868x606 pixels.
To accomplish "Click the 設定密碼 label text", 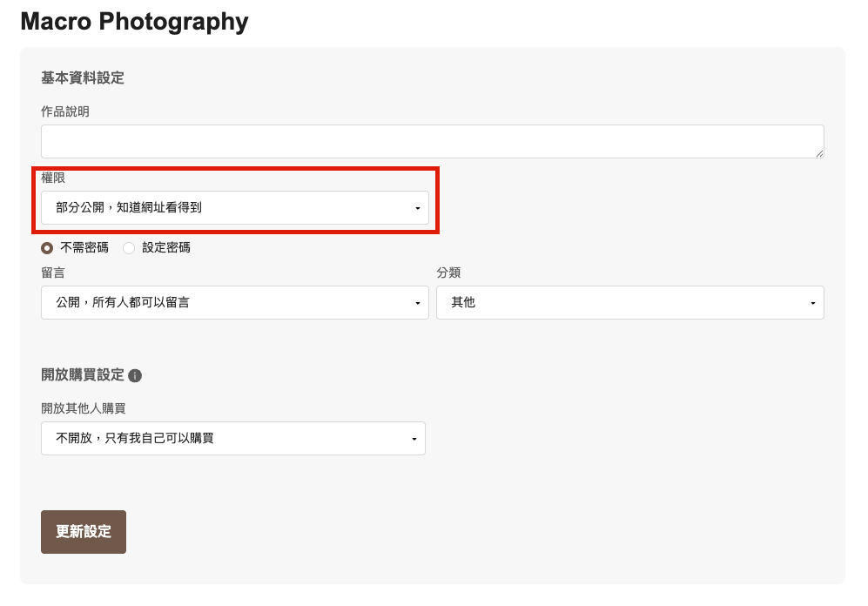I will [165, 247].
